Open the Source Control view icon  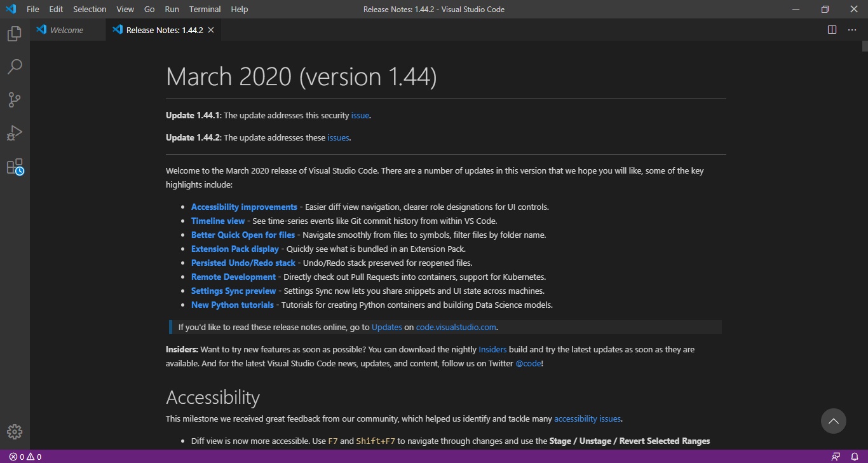tap(15, 100)
